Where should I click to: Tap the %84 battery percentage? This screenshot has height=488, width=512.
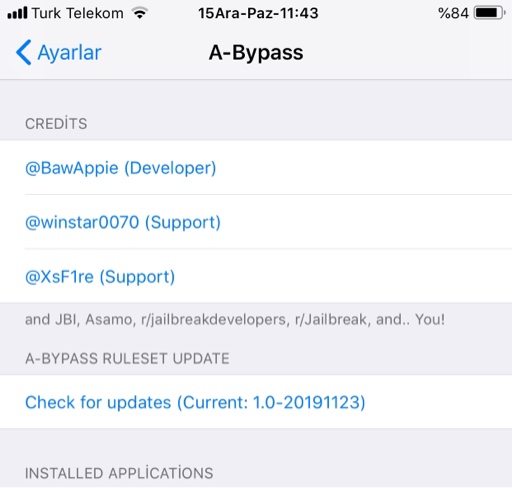[453, 13]
